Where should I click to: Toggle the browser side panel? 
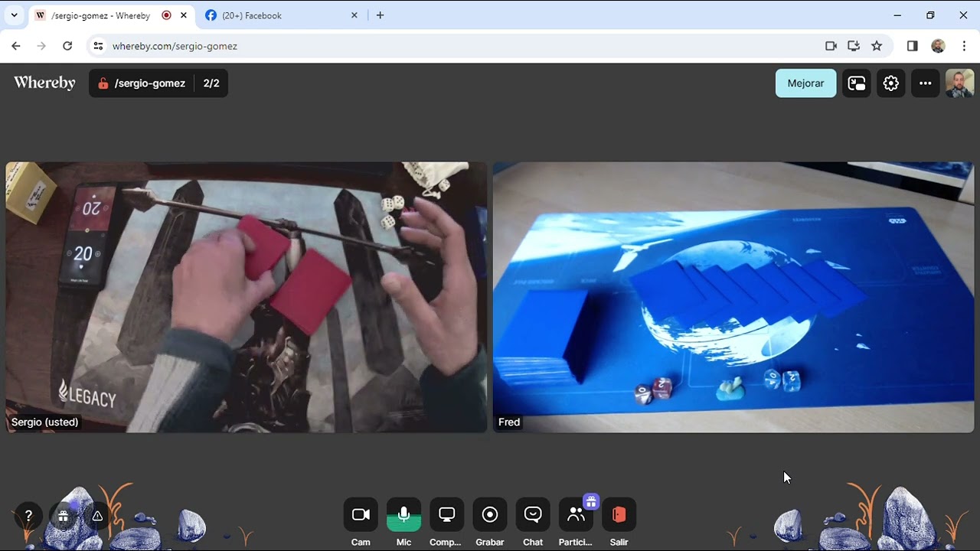pyautogui.click(x=912, y=46)
